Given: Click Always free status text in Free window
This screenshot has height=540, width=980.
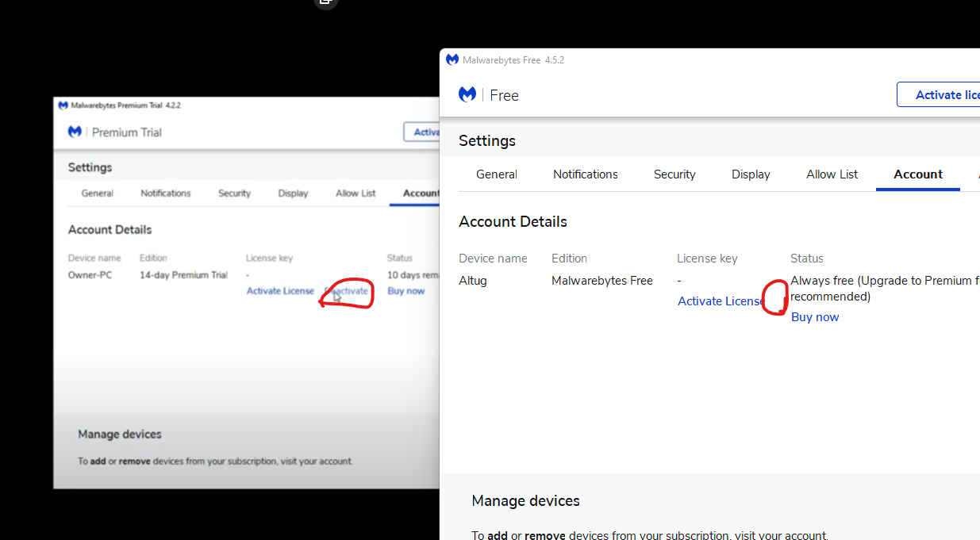Looking at the screenshot, I should click(x=885, y=288).
